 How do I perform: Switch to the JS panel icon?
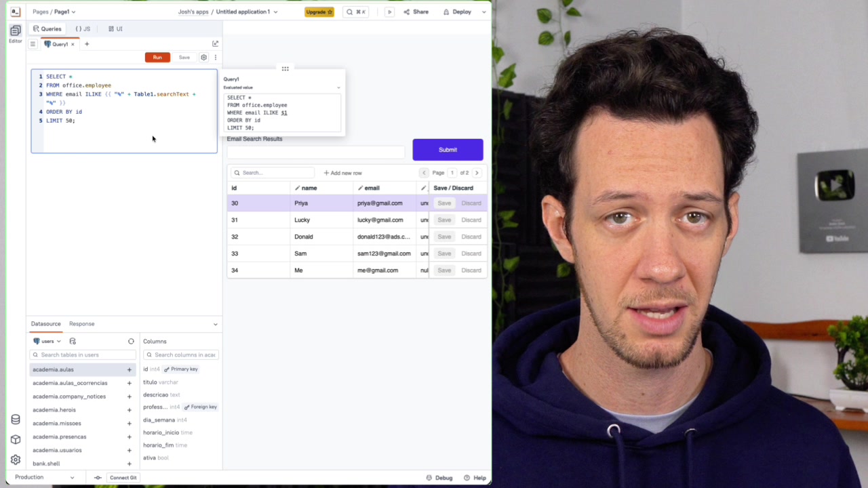[x=81, y=28]
